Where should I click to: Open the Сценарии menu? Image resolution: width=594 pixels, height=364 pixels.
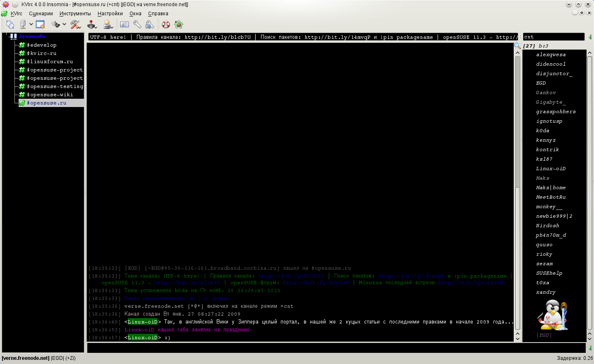click(x=41, y=14)
